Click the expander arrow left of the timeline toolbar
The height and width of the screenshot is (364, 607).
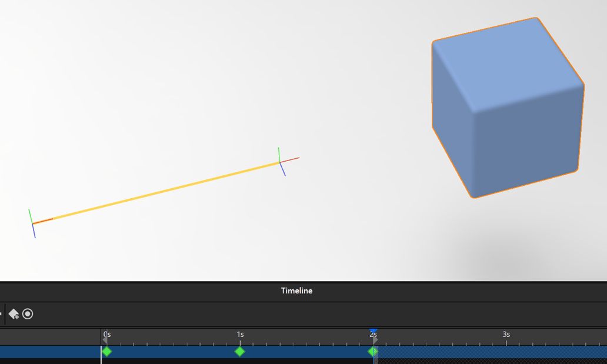(2, 314)
